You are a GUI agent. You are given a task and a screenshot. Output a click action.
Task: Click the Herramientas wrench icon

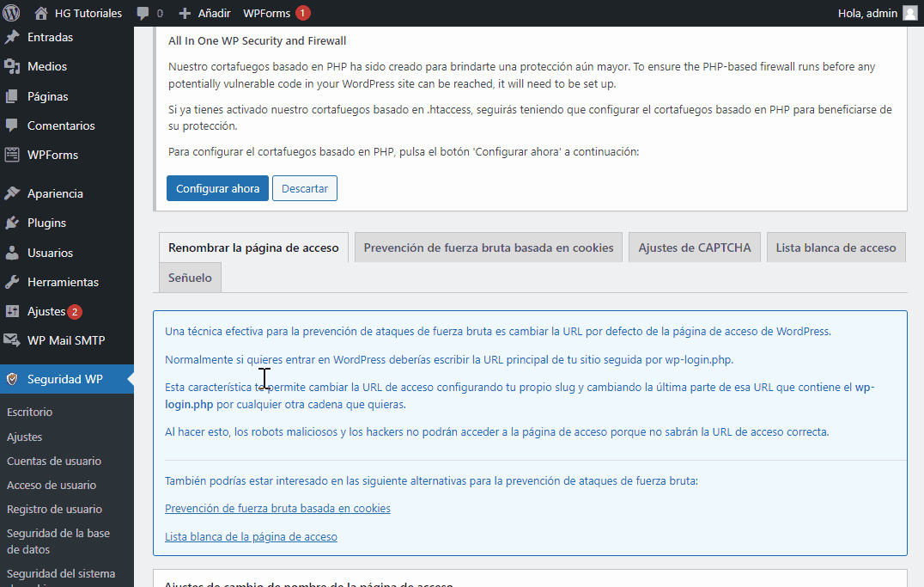point(12,282)
